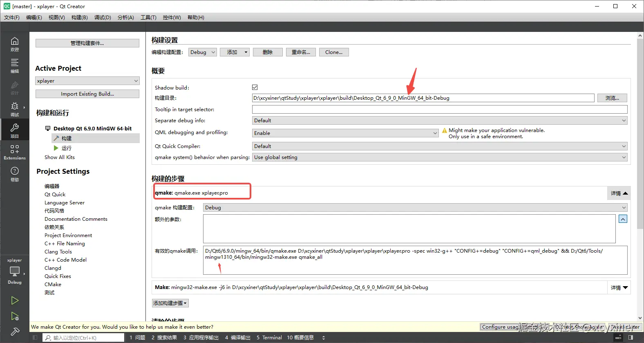Open the Terminal output pane
The height and width of the screenshot is (343, 644).
[x=269, y=338]
